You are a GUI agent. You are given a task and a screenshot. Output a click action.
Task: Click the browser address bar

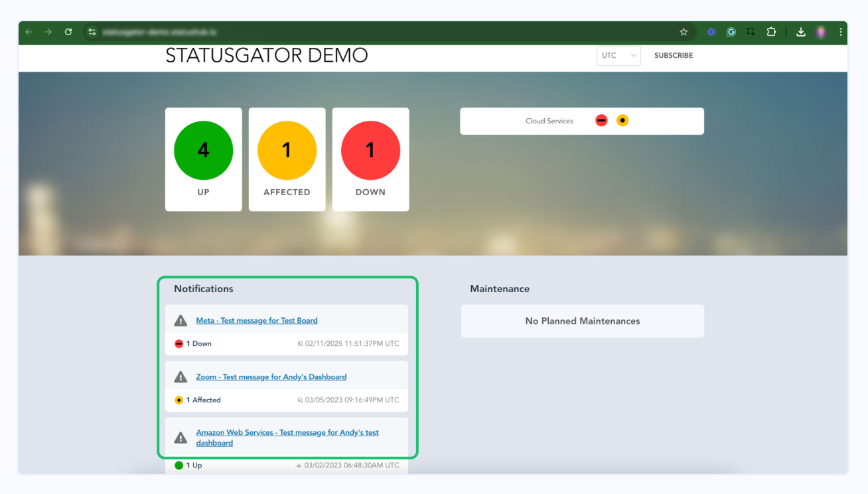pos(385,32)
